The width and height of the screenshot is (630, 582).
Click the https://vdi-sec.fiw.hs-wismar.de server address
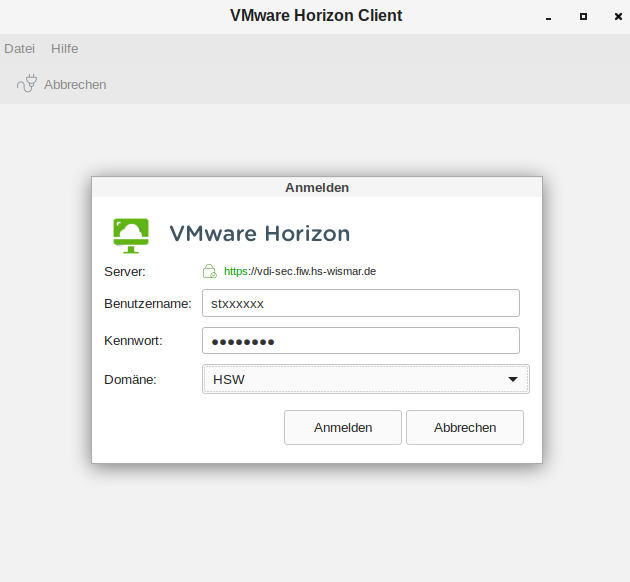[x=300, y=272]
